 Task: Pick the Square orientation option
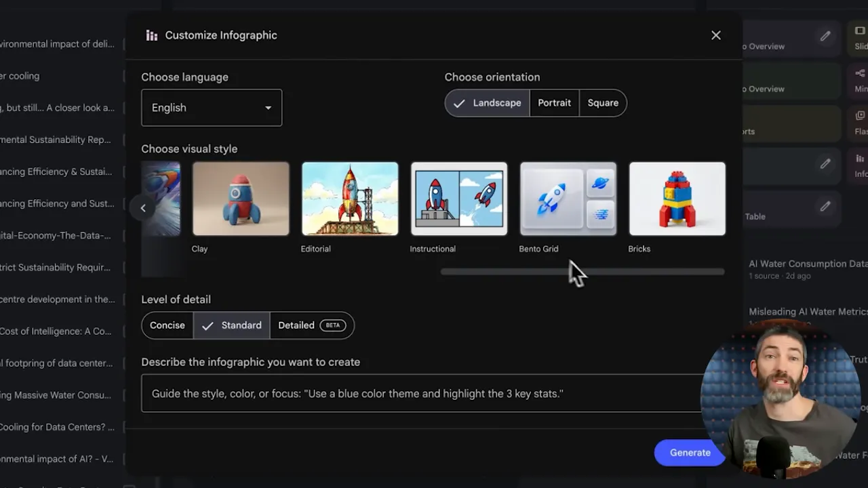(603, 103)
